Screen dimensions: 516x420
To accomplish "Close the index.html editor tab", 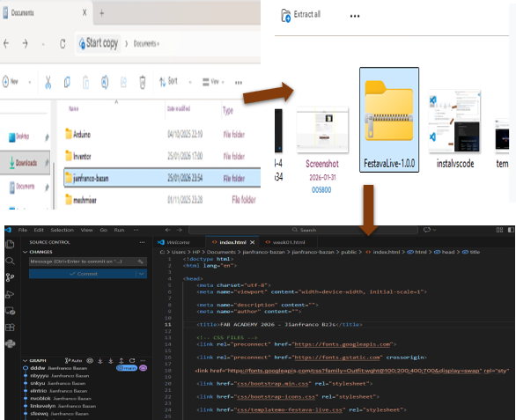I will (x=252, y=242).
